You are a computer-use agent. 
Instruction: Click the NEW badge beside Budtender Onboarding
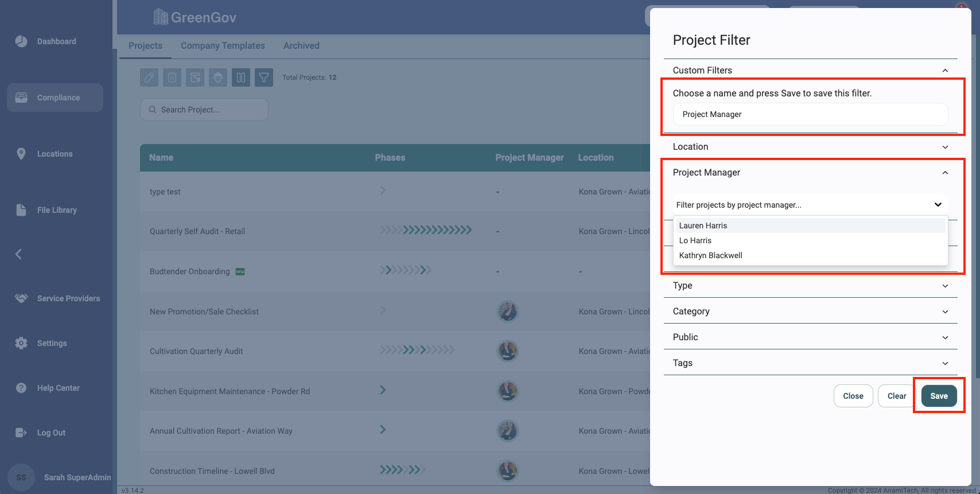(240, 272)
